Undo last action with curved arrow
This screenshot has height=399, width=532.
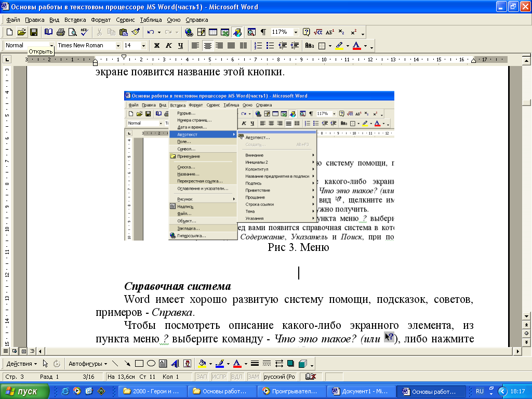(150, 32)
